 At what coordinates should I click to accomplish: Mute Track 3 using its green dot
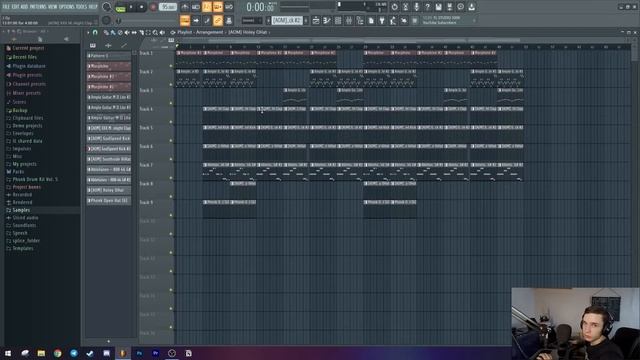(x=171, y=103)
